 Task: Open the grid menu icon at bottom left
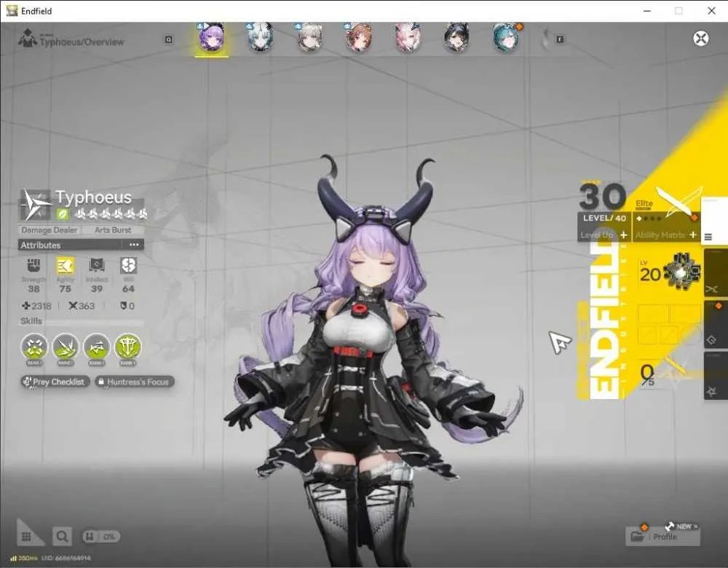coord(26,537)
